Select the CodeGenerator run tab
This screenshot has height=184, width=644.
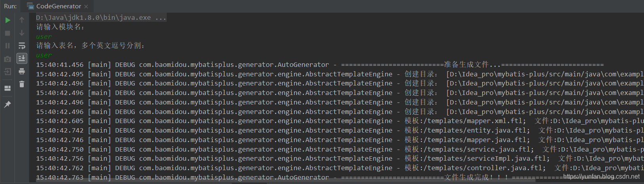[58, 6]
